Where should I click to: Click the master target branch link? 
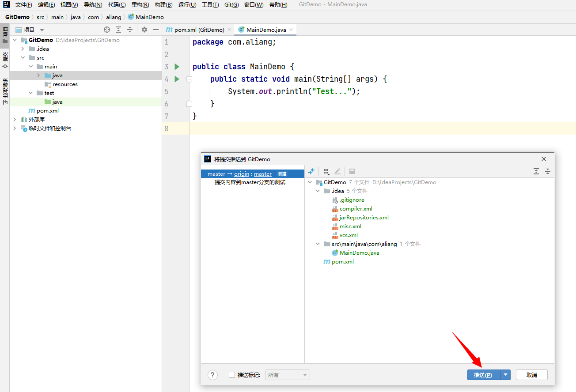tap(263, 174)
